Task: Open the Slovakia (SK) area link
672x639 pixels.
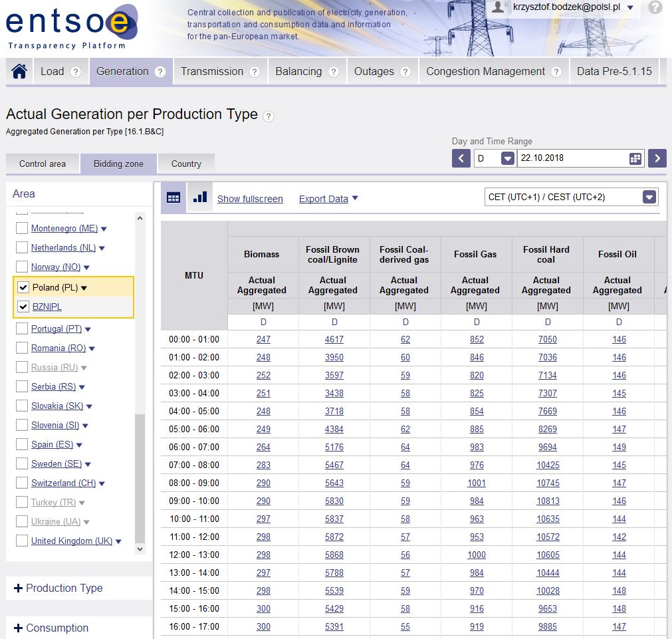Action: (x=57, y=406)
